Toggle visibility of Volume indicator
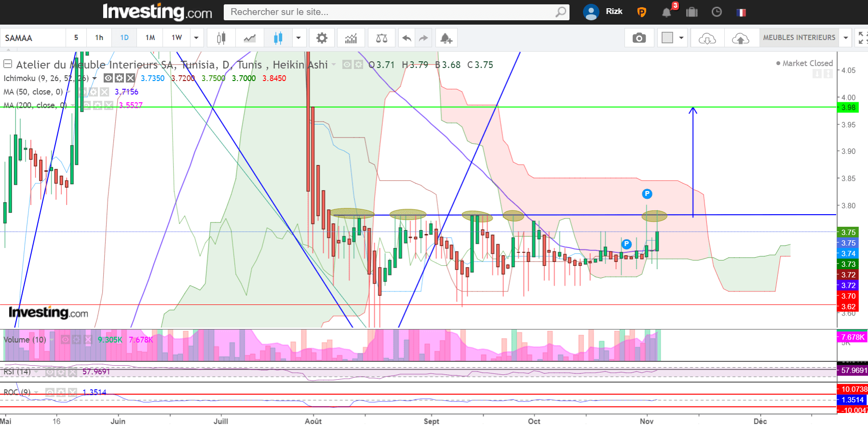 (65, 340)
